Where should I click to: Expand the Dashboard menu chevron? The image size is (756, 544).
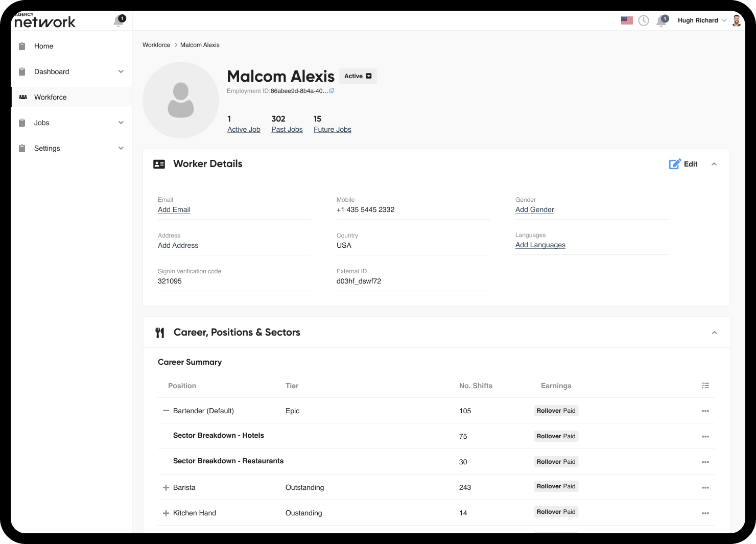(x=121, y=72)
